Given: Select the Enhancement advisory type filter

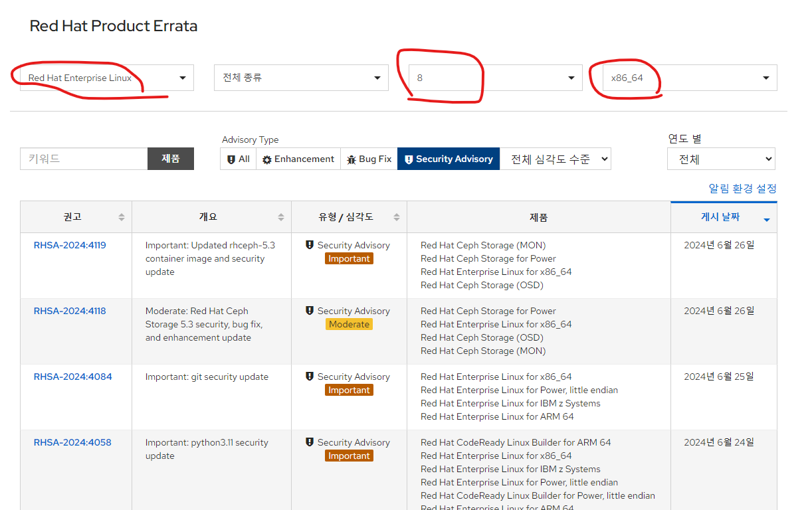Looking at the screenshot, I should click(298, 159).
